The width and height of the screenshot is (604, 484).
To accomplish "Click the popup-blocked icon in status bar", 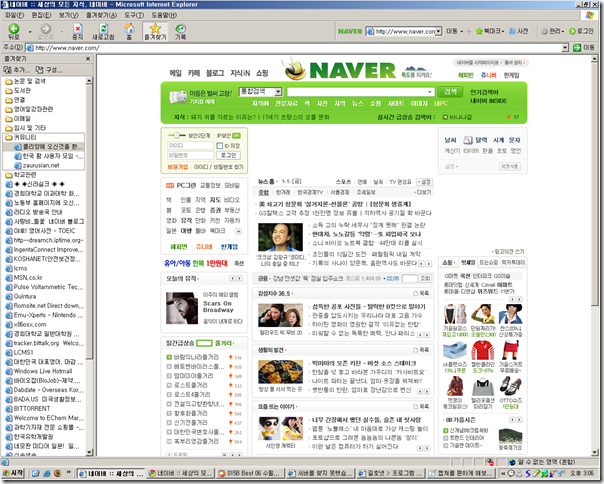I will coord(490,462).
